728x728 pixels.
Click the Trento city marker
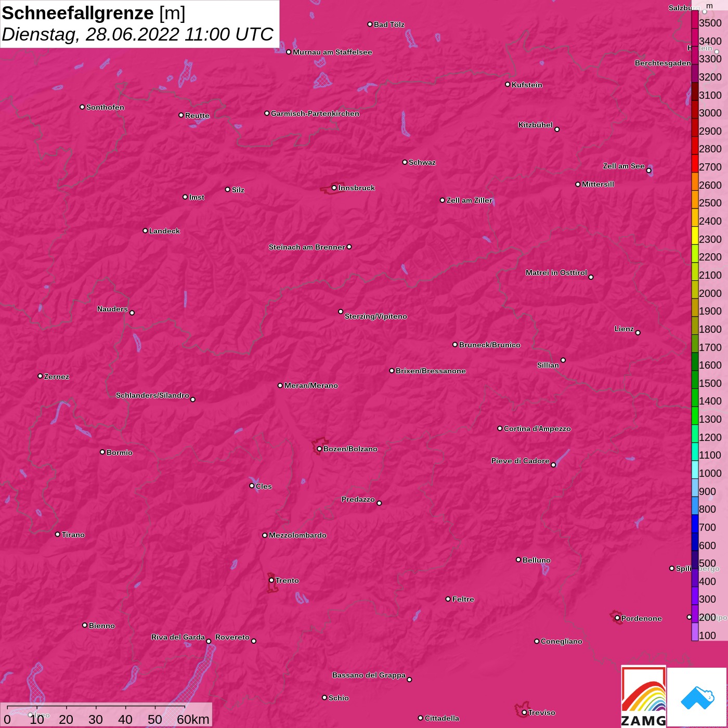coord(271,580)
